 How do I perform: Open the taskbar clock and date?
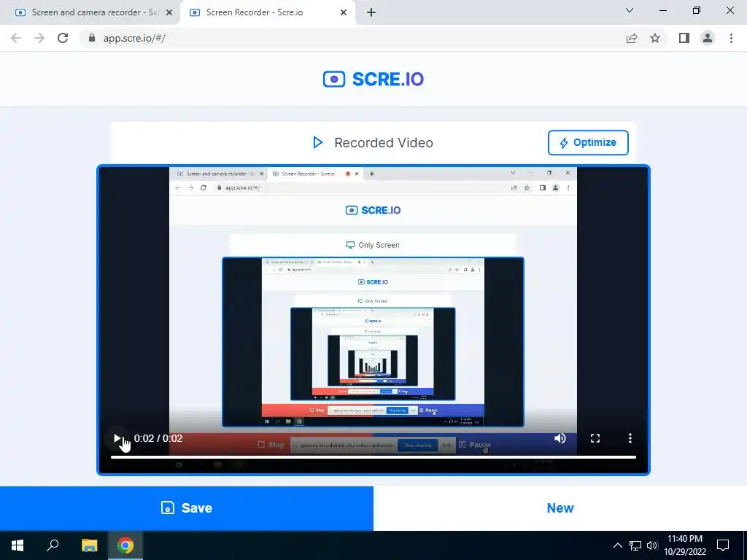click(685, 545)
